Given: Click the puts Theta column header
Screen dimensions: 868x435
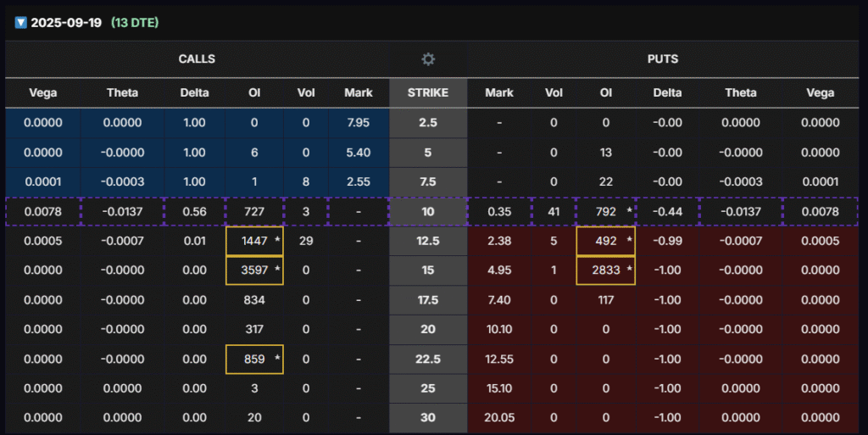Looking at the screenshot, I should [739, 92].
